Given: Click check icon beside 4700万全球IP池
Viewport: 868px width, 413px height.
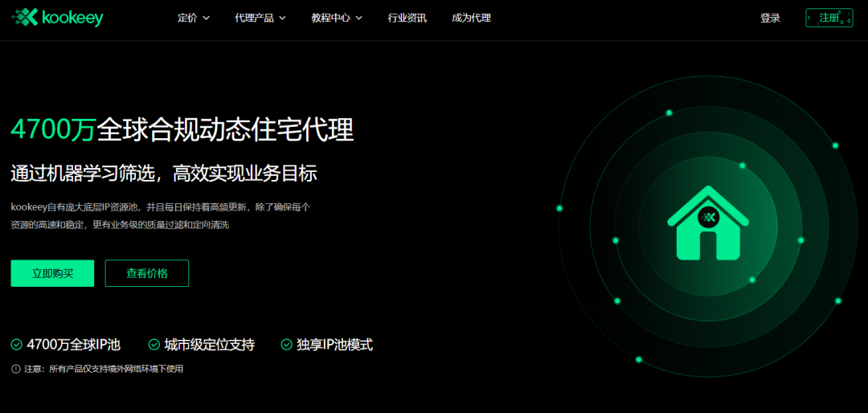Looking at the screenshot, I should pyautogui.click(x=17, y=345).
